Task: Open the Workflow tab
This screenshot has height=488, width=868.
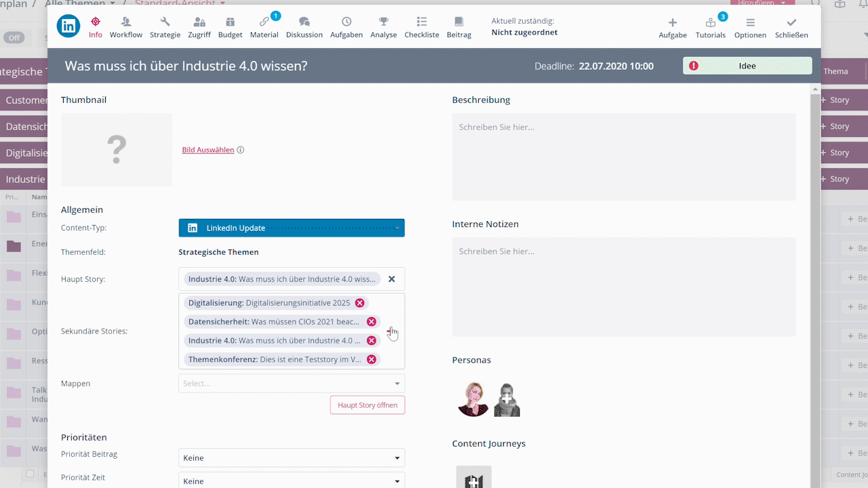Action: pyautogui.click(x=126, y=27)
